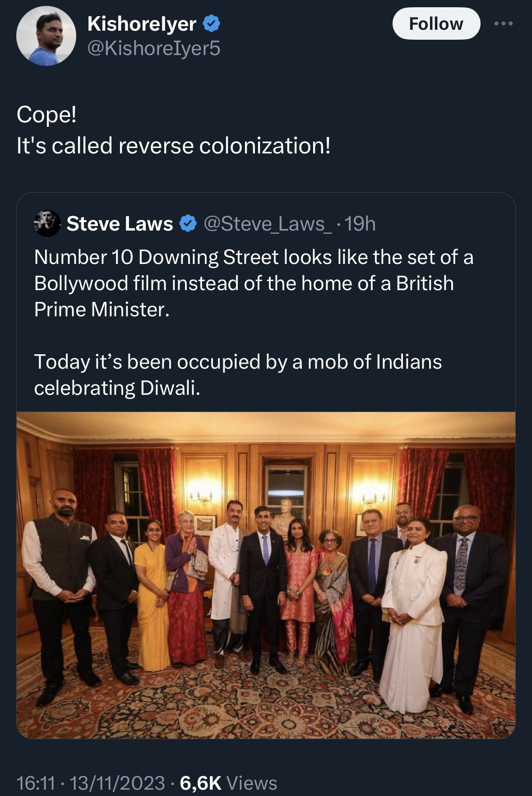The image size is (532, 796).
Task: Open Steve Laws' small avatar
Action: point(47,223)
